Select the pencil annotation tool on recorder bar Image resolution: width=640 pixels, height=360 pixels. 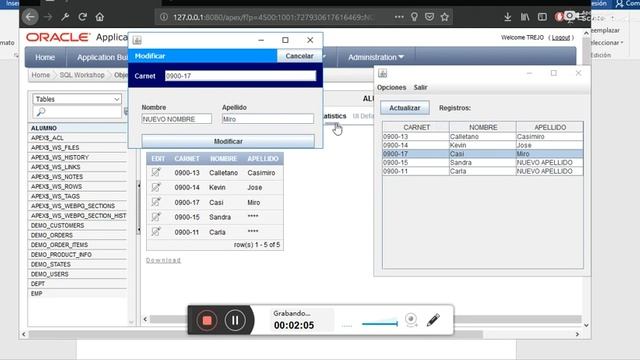point(433,320)
